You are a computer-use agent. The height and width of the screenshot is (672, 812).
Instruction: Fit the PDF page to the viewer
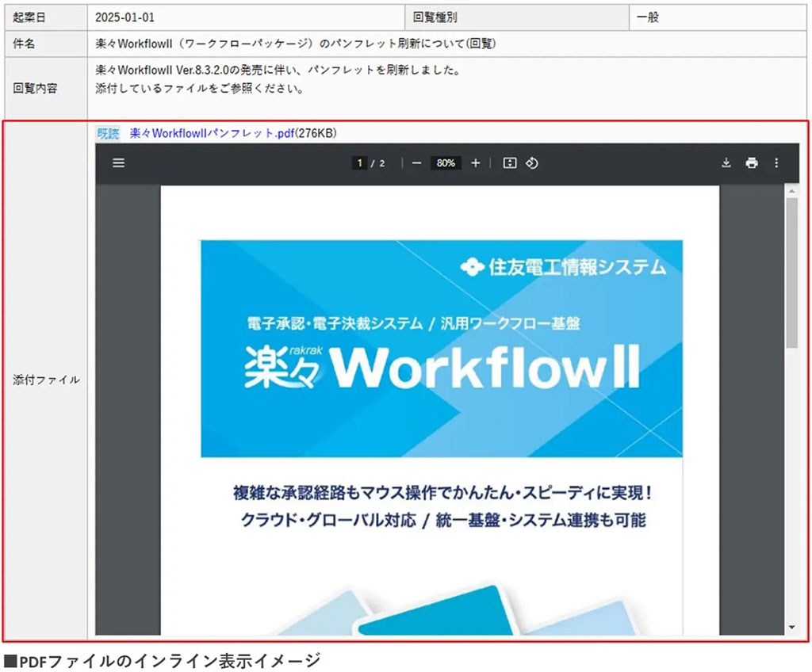coord(508,163)
